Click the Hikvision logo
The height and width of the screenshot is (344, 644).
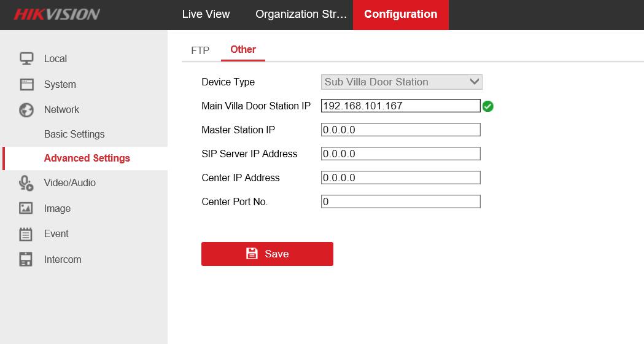(x=56, y=14)
